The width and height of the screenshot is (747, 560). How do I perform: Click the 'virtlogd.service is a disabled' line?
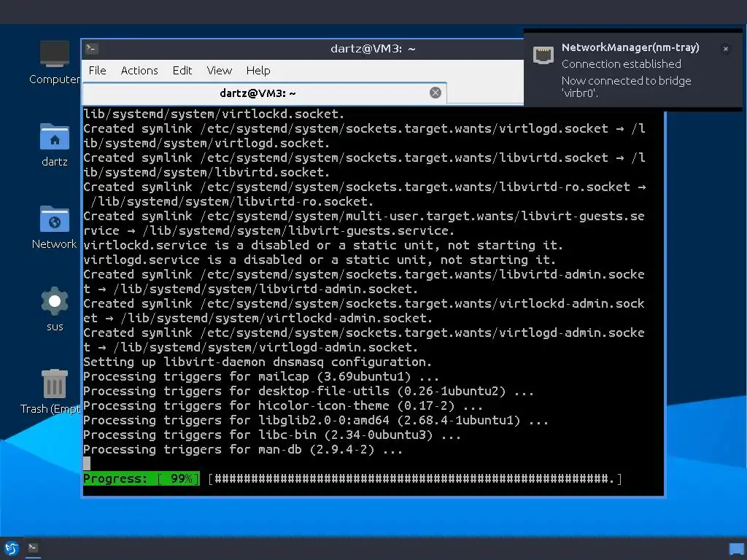320,260
